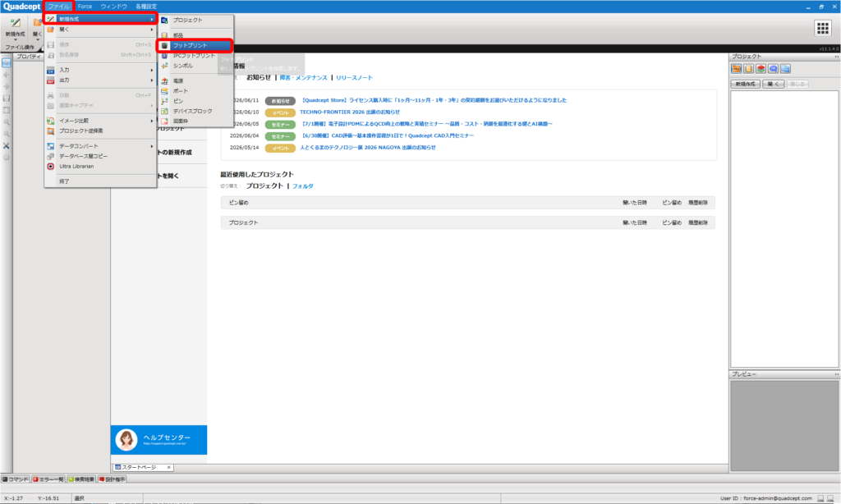Viewport: 841px width, 504px height.
Task: Open the エラー一覧 bottom tab
Action: (x=48, y=479)
